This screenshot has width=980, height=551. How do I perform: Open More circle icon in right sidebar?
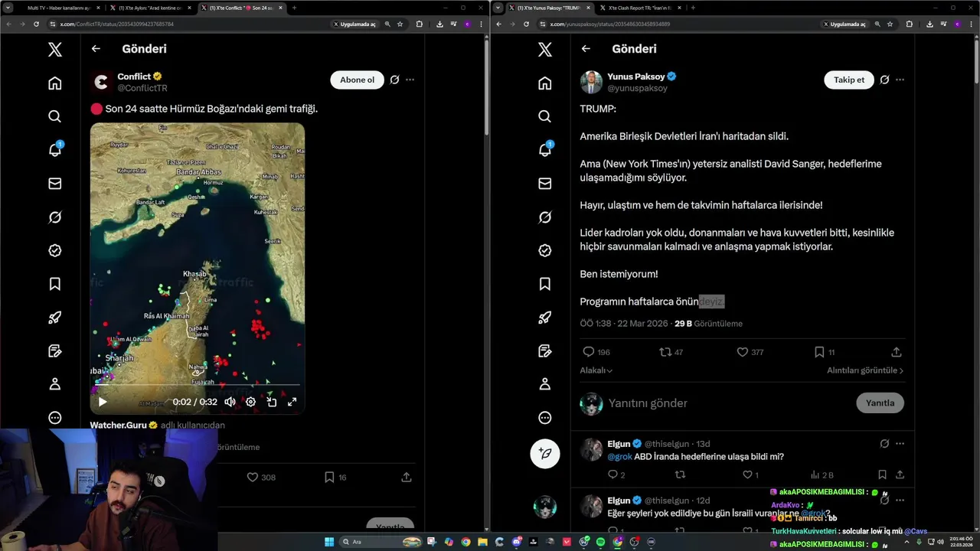point(544,418)
